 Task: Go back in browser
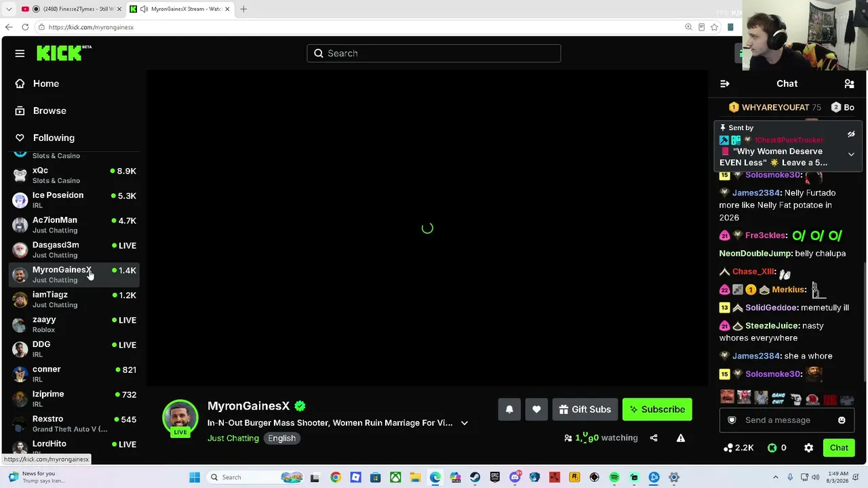(x=9, y=27)
